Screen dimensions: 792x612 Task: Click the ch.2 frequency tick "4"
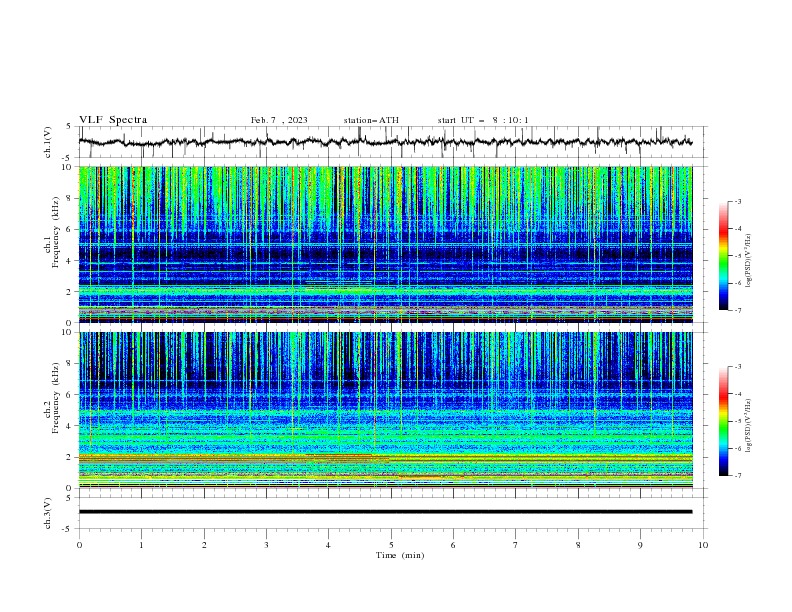pyautogui.click(x=70, y=426)
